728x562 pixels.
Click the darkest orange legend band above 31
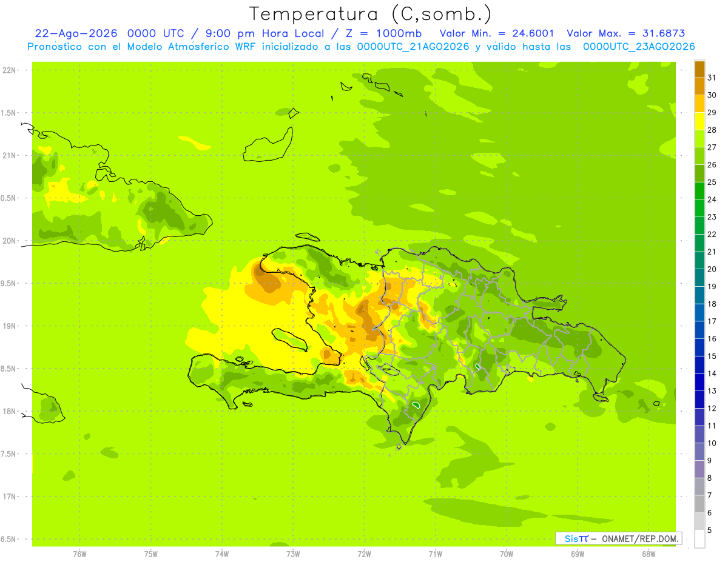click(x=699, y=69)
